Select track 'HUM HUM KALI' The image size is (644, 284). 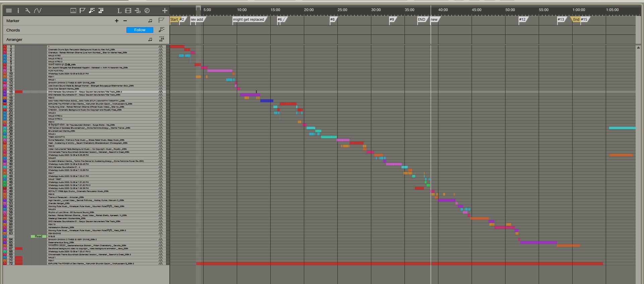pyautogui.click(x=56, y=71)
